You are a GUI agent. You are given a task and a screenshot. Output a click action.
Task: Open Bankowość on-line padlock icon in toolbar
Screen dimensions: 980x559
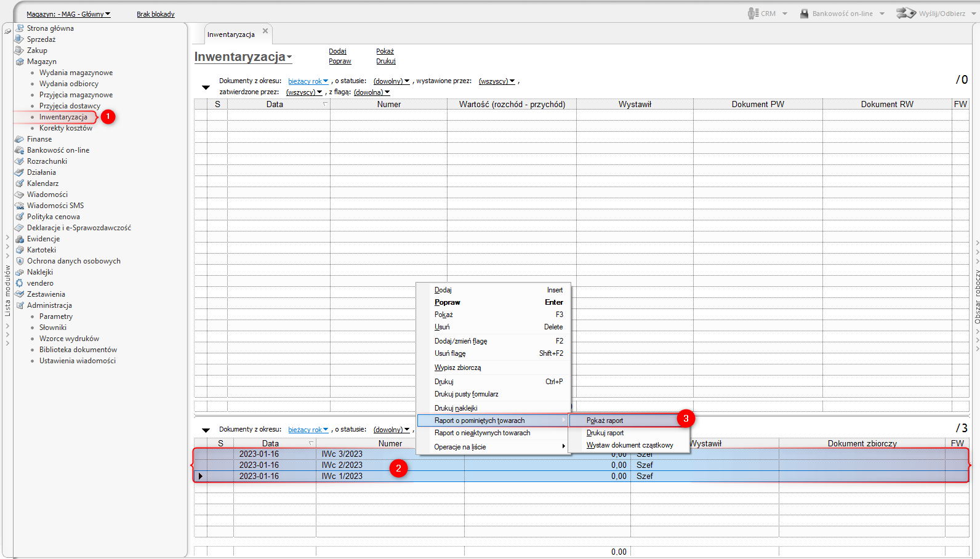pyautogui.click(x=804, y=14)
